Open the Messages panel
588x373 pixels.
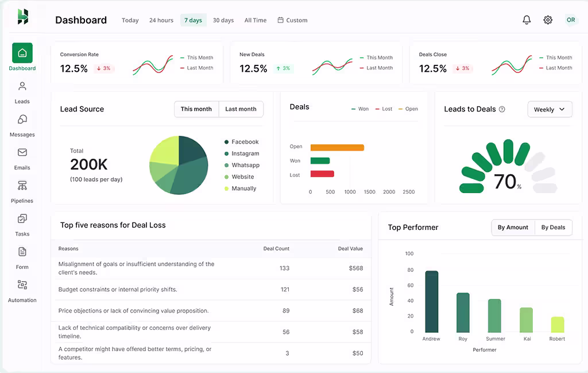click(21, 126)
